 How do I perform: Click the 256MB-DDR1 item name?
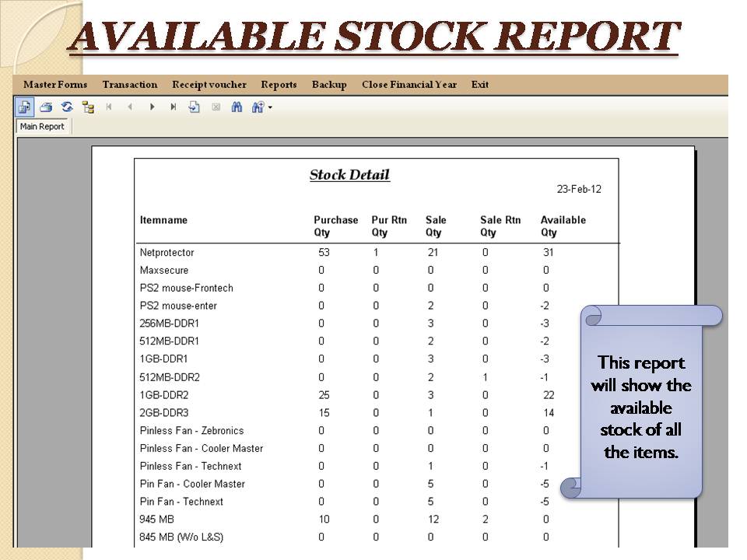click(169, 324)
